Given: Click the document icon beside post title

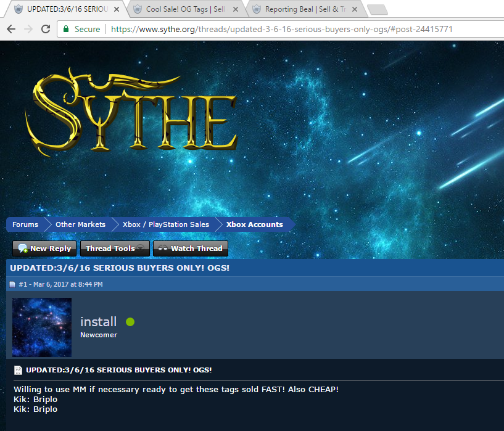Looking at the screenshot, I should pyautogui.click(x=18, y=371).
